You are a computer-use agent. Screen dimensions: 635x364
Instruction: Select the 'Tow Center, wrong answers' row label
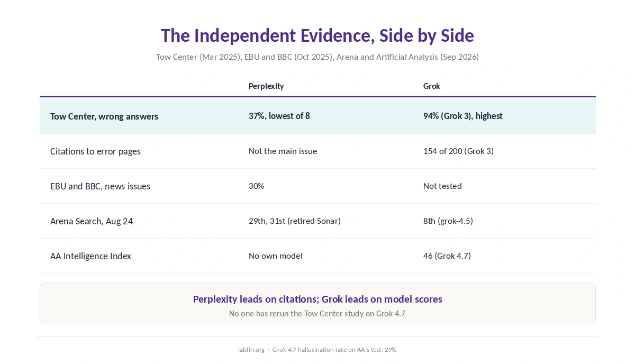click(104, 116)
